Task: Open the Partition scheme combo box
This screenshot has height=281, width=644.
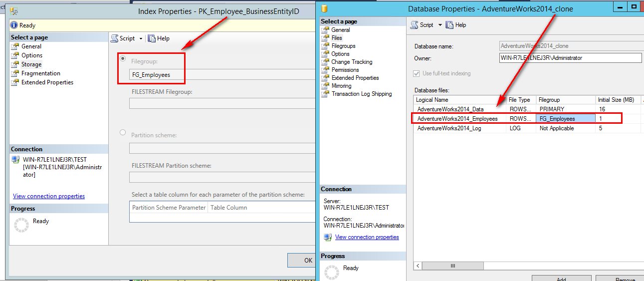Action: point(222,148)
